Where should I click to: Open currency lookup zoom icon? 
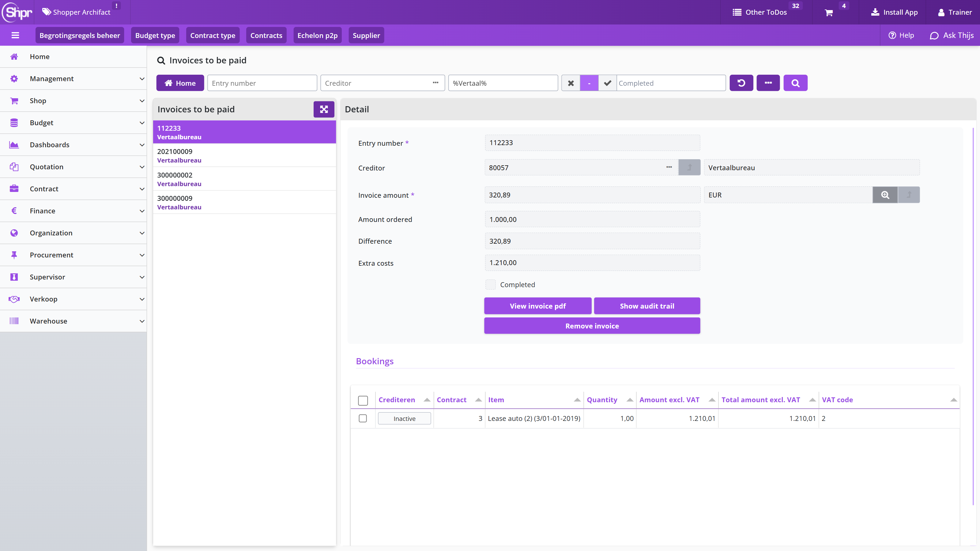885,195
